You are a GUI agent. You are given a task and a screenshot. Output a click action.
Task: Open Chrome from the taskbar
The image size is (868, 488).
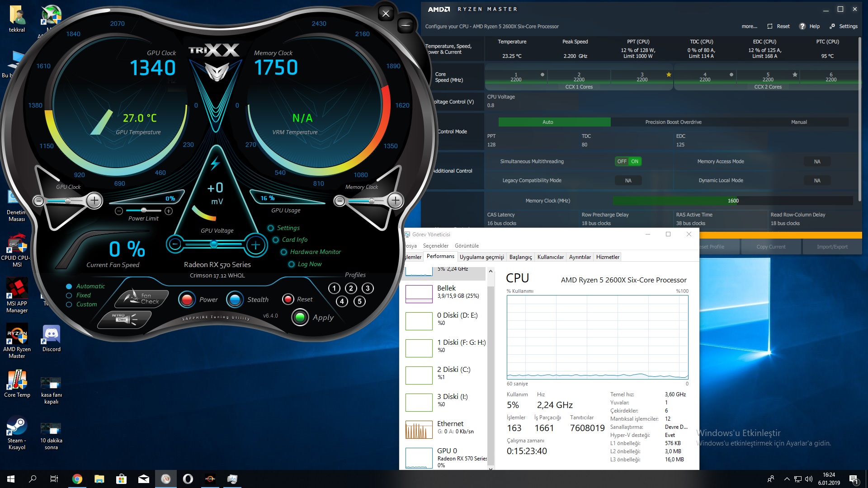pyautogui.click(x=77, y=479)
